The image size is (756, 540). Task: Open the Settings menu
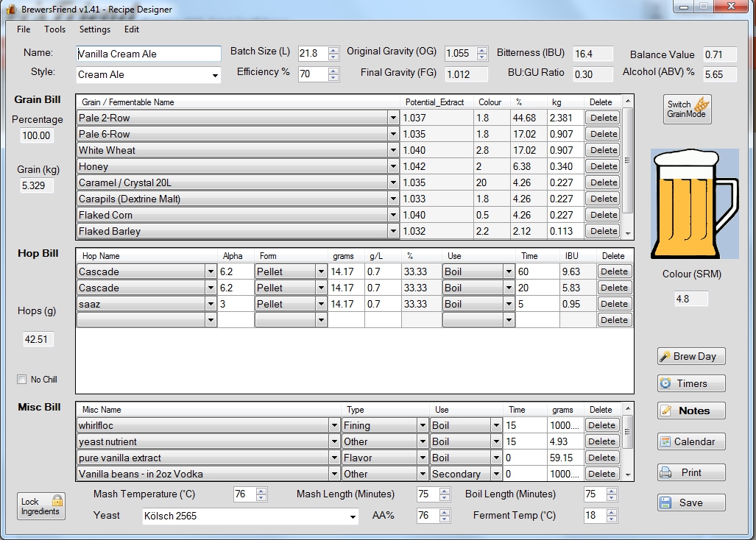[95, 29]
